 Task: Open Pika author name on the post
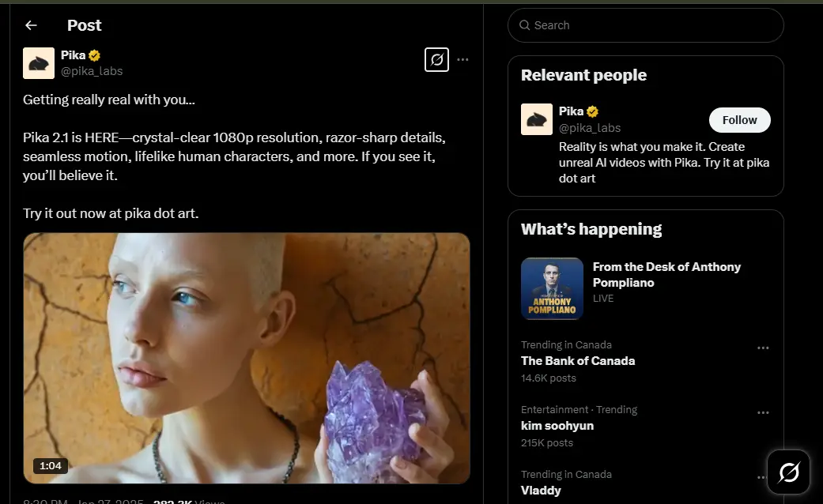tap(73, 55)
